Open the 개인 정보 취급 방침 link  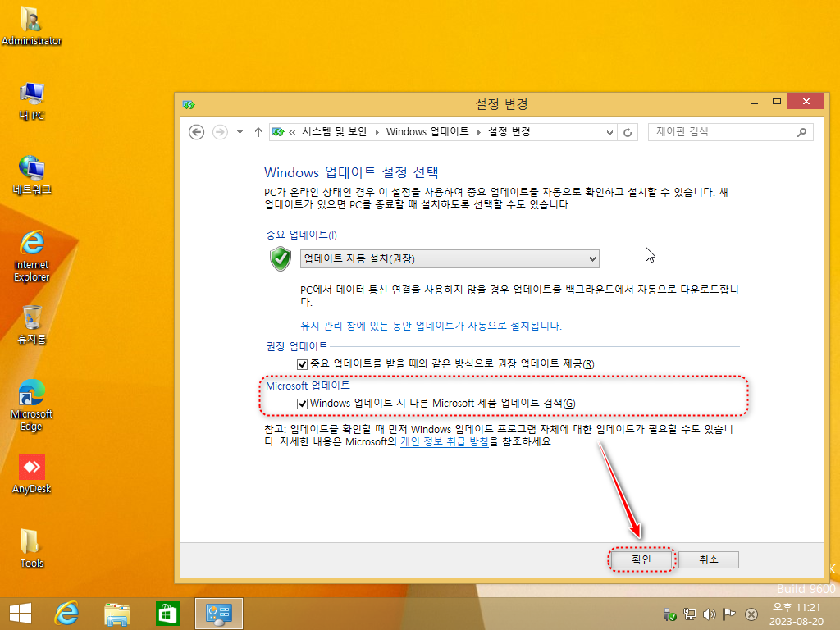click(x=444, y=442)
